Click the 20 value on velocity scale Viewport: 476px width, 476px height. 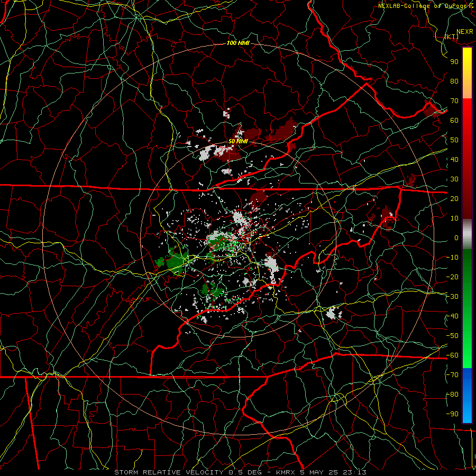pos(454,198)
